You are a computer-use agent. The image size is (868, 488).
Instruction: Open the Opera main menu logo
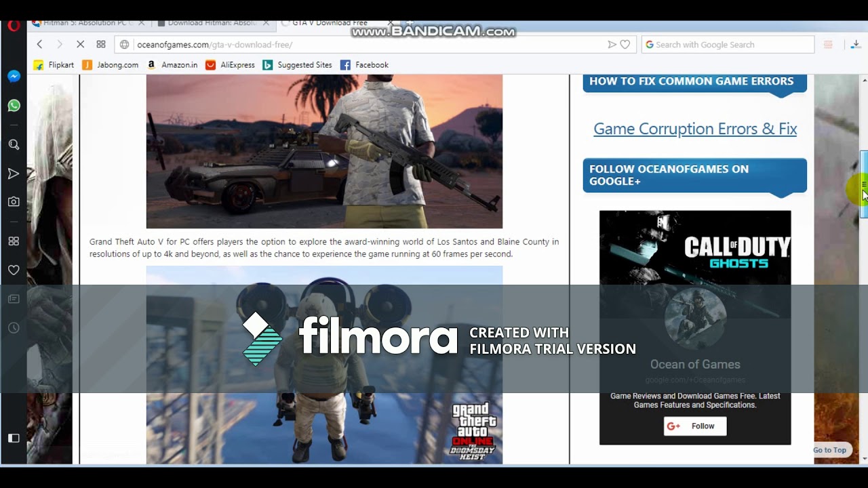14,26
